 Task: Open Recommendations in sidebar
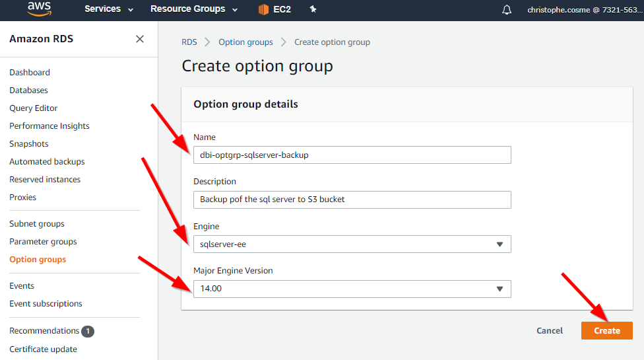pos(44,331)
